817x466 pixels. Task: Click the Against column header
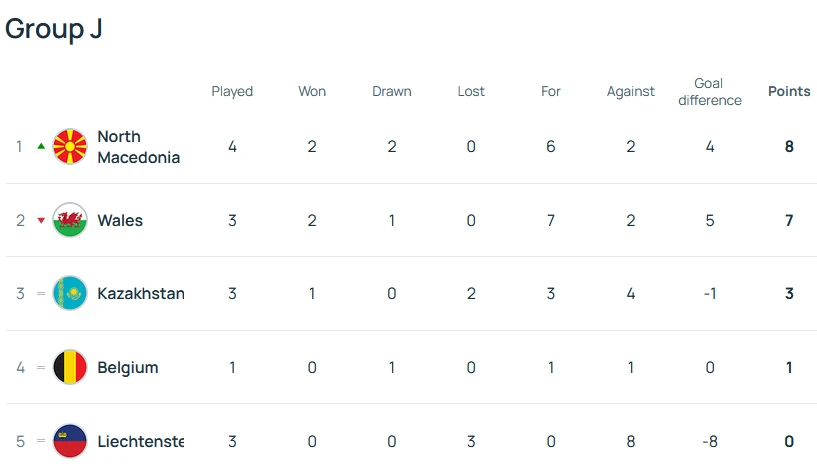[x=631, y=91]
